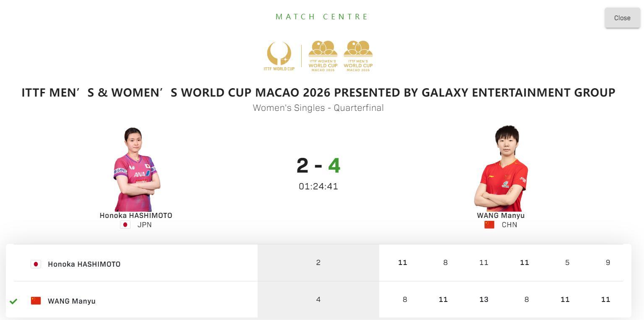Click Wang Manyu's 13 points in game three
Image resolution: width=644 pixels, height=320 pixels.
click(483, 299)
